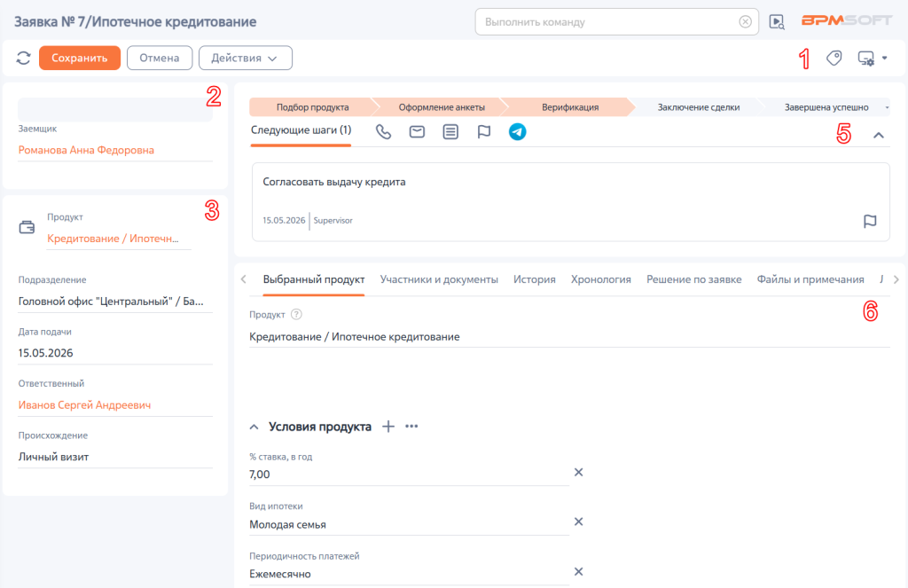Open the Действия dropdown
908x588 pixels.
click(x=245, y=58)
